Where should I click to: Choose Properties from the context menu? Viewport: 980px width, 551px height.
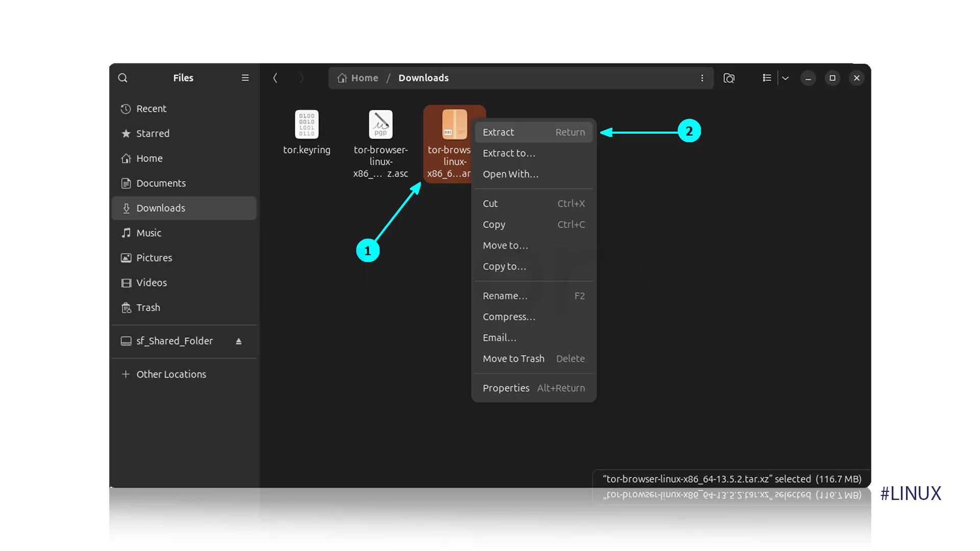534,388
